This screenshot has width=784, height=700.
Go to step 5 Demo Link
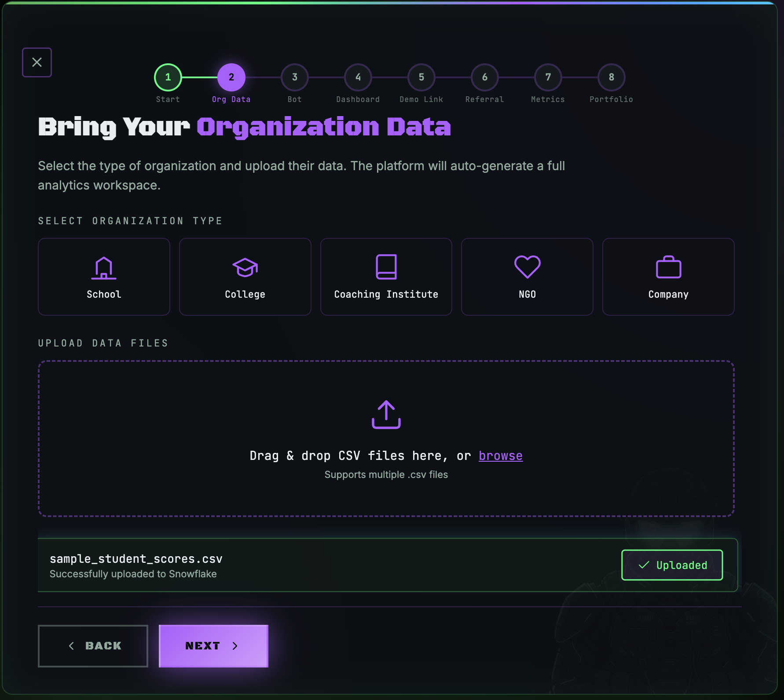[x=421, y=77]
